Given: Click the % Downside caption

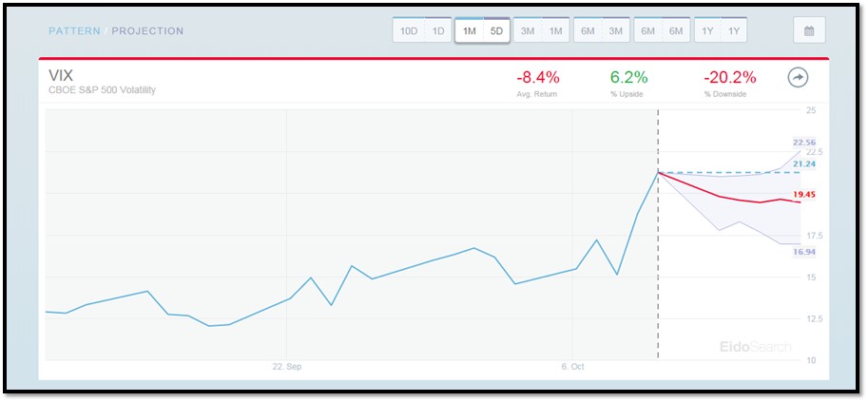Looking at the screenshot, I should point(725,94).
